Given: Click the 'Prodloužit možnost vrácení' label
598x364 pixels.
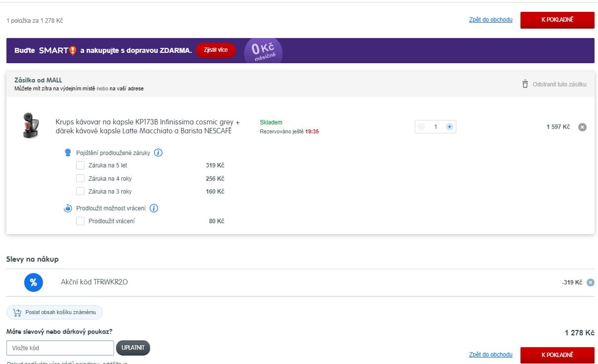Looking at the screenshot, I should (111, 208).
